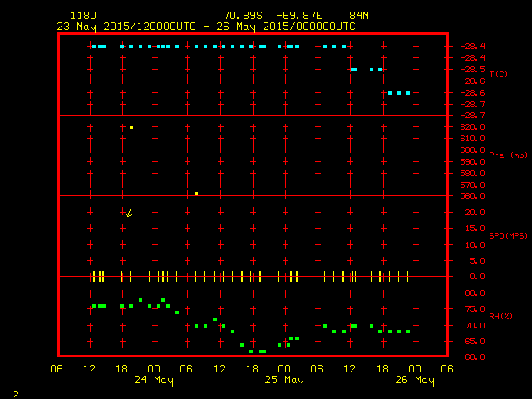Image resolution: width=532 pixels, height=399 pixels.
Task: Click the Pre (mb) pressure axis label
Action: [x=508, y=155]
